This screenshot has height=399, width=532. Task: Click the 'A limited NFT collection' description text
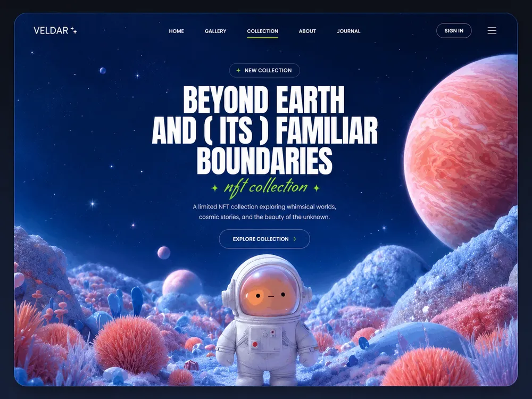point(264,206)
